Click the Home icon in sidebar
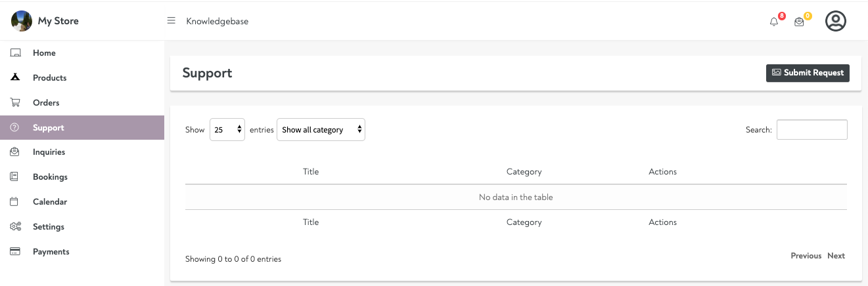The image size is (868, 286). 16,53
